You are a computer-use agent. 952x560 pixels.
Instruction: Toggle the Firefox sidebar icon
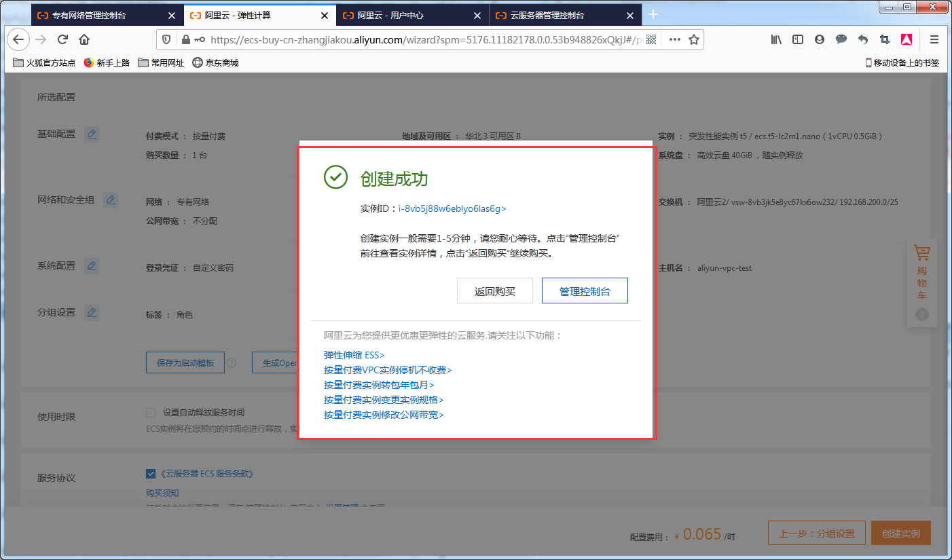click(x=798, y=39)
